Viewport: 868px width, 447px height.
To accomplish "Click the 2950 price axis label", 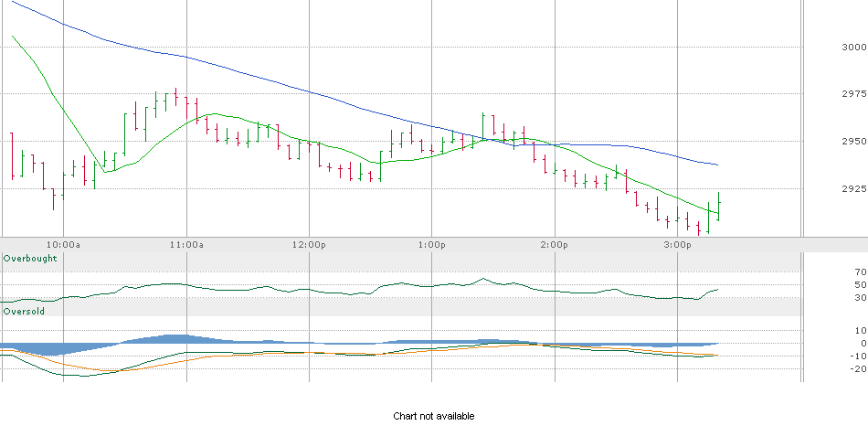I will coord(854,142).
